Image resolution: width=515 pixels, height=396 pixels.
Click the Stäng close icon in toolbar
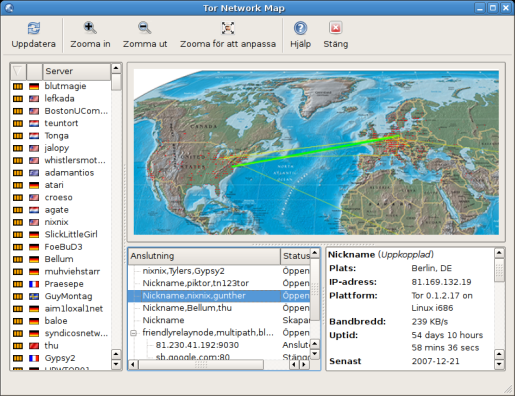point(335,28)
